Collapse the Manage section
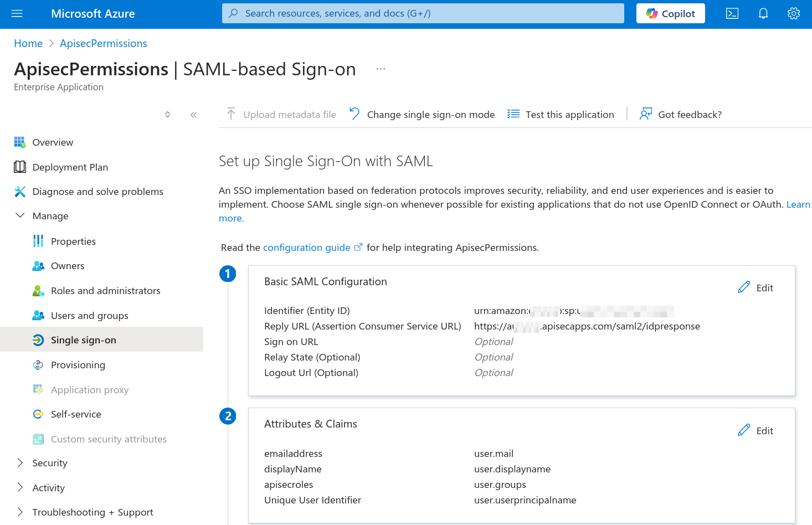 (20, 215)
